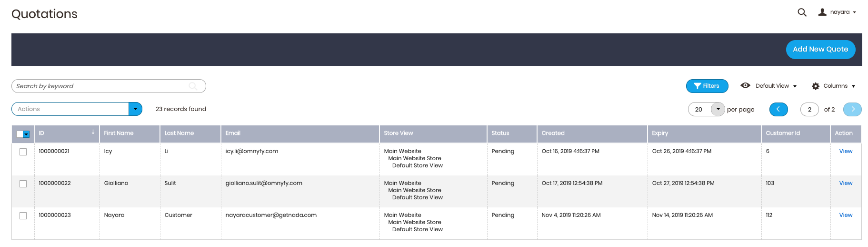Click the current page number field
Image resolution: width=868 pixels, height=247 pixels.
[809, 110]
